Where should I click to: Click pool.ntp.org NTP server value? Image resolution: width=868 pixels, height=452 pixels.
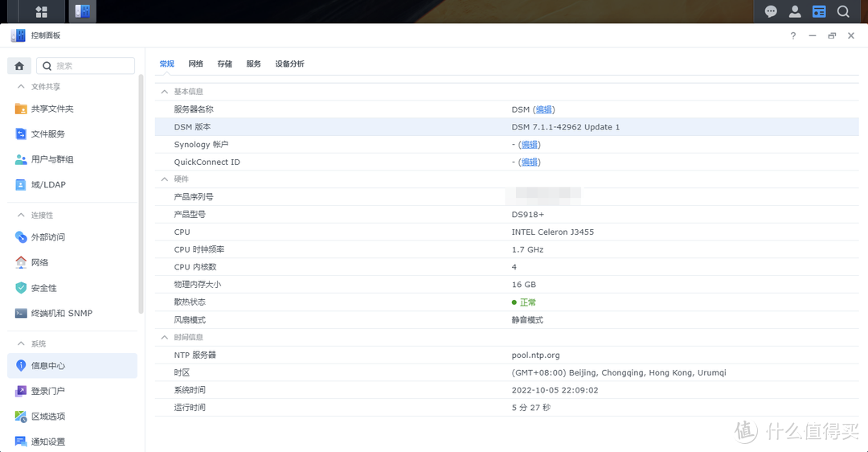pyautogui.click(x=535, y=355)
